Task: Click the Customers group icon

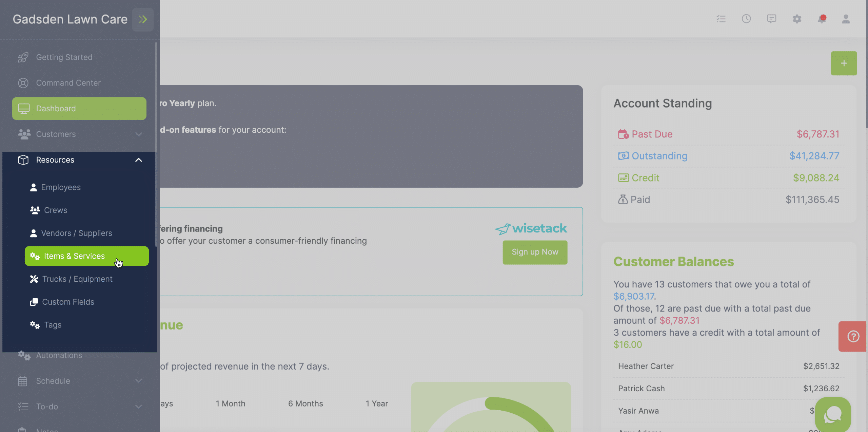Action: click(x=24, y=134)
